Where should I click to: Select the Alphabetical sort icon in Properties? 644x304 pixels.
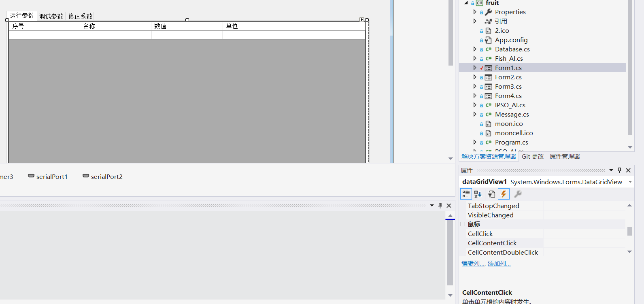tap(478, 194)
